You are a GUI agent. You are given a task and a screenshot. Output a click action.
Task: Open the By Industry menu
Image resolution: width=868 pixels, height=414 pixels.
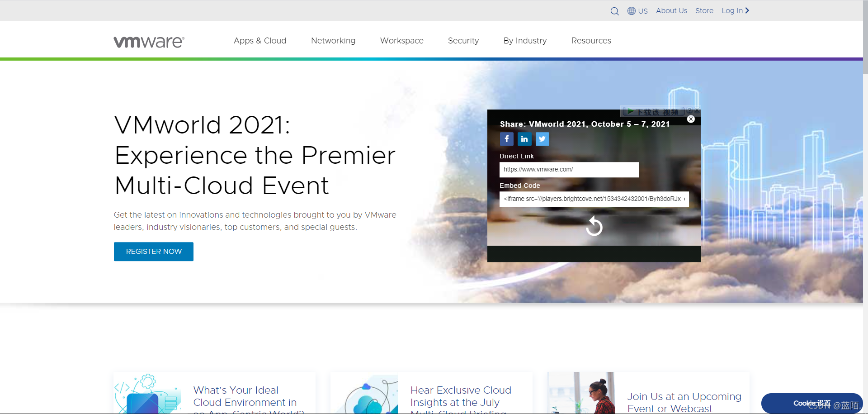525,41
